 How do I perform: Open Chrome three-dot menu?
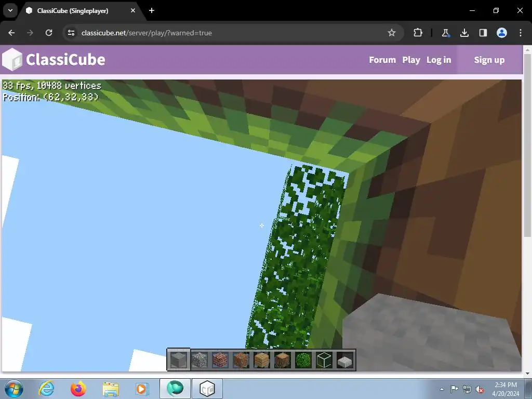pyautogui.click(x=521, y=33)
